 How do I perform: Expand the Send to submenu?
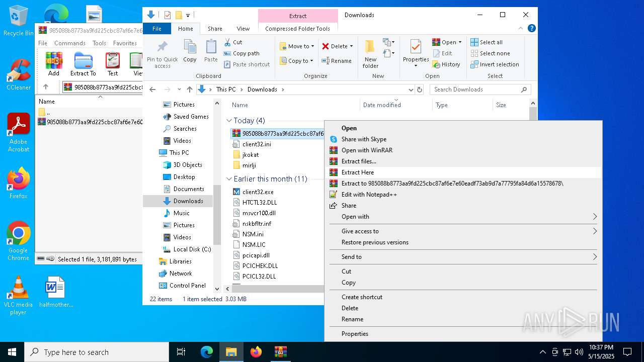tap(463, 257)
